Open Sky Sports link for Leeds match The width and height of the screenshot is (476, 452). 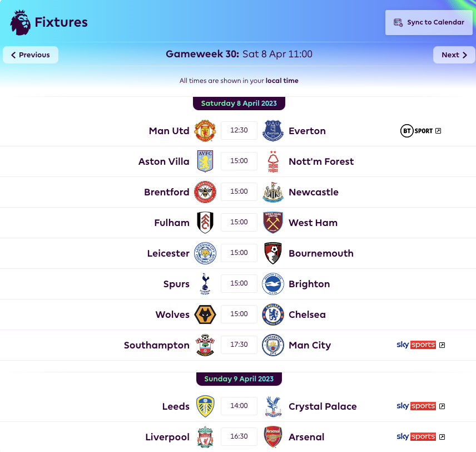point(421,406)
